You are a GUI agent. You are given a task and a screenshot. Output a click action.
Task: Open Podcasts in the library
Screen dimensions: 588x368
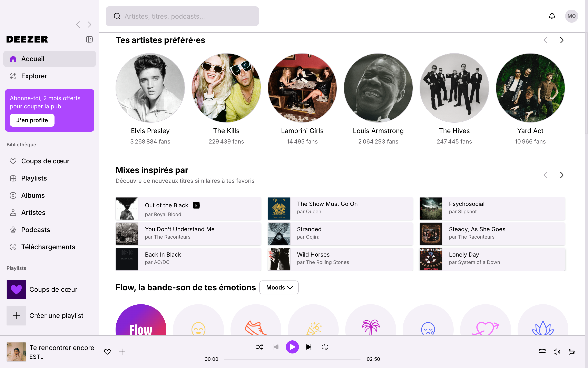point(50,230)
